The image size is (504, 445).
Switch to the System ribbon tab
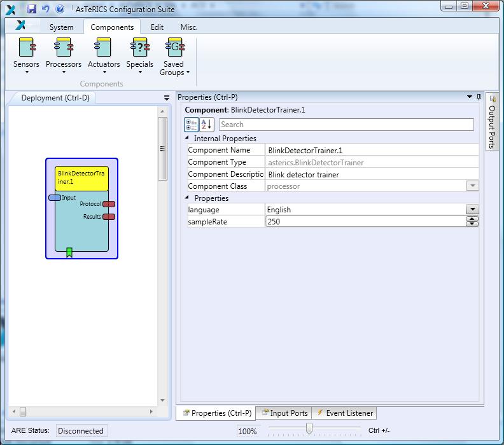point(61,27)
